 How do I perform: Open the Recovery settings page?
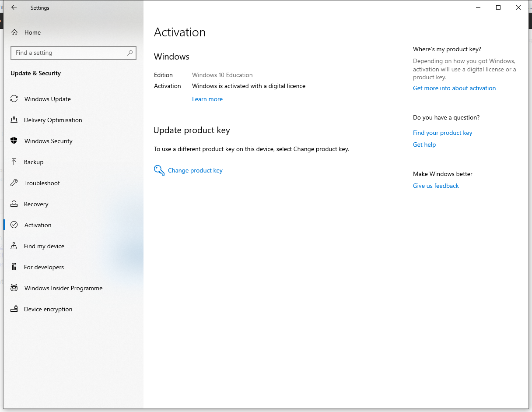coord(36,204)
